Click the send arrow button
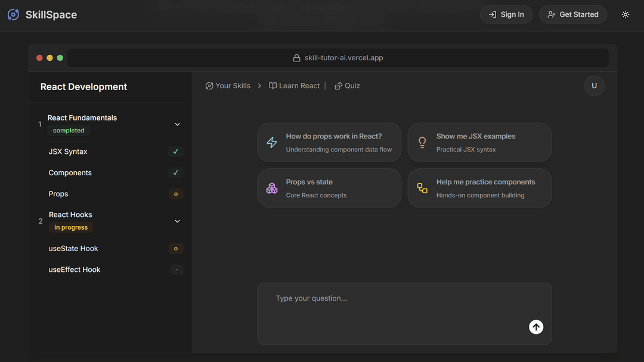The height and width of the screenshot is (362, 644). coord(535,327)
